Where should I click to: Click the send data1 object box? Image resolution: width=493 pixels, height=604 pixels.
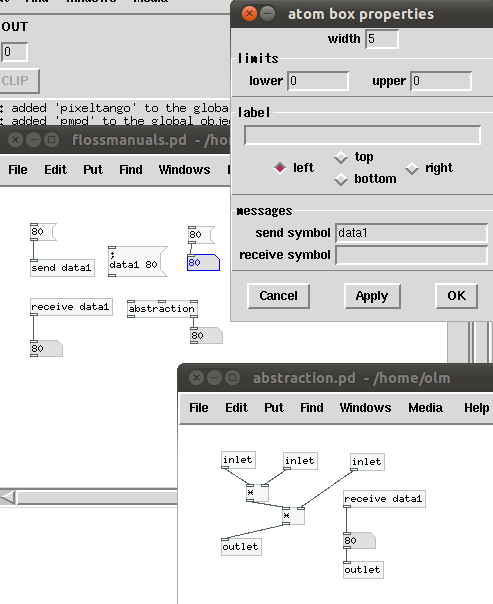pyautogui.click(x=62, y=268)
